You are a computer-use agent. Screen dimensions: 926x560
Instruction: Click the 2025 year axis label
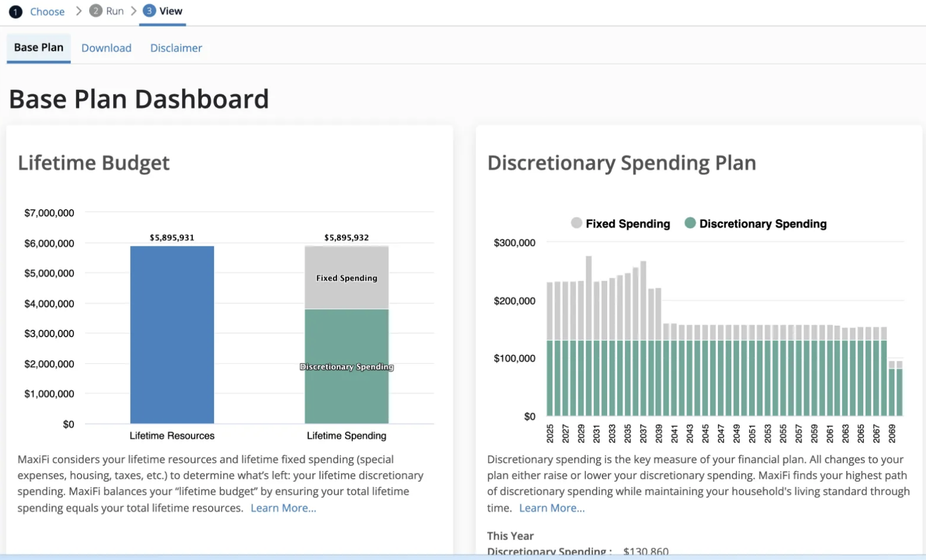point(550,433)
